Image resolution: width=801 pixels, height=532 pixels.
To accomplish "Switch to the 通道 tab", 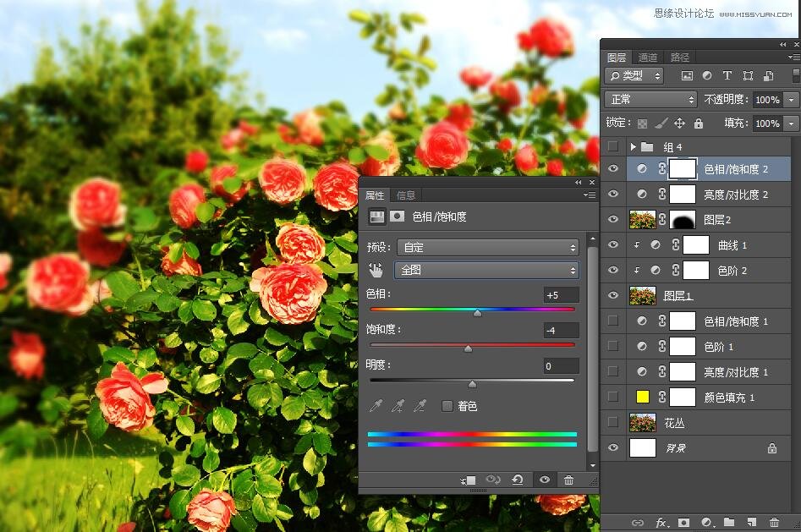I will point(648,58).
